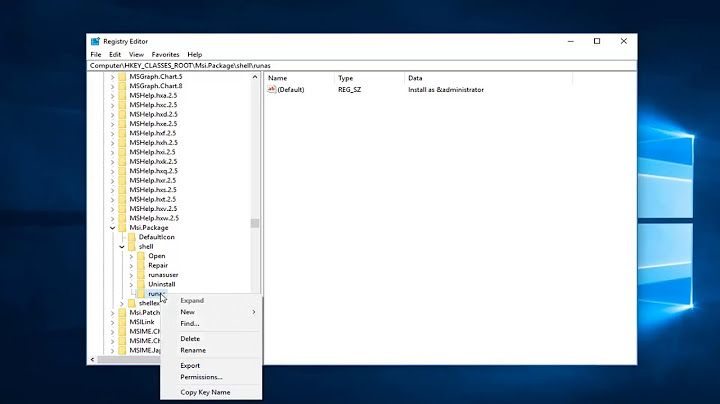Choose Permissions... from the context menu
The width and height of the screenshot is (720, 404).
click(211, 377)
